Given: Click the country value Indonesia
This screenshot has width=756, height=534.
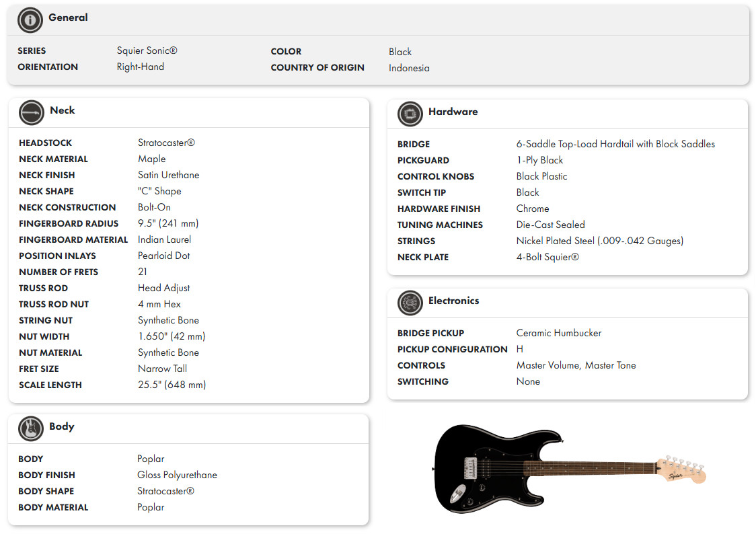Looking at the screenshot, I should (x=409, y=68).
